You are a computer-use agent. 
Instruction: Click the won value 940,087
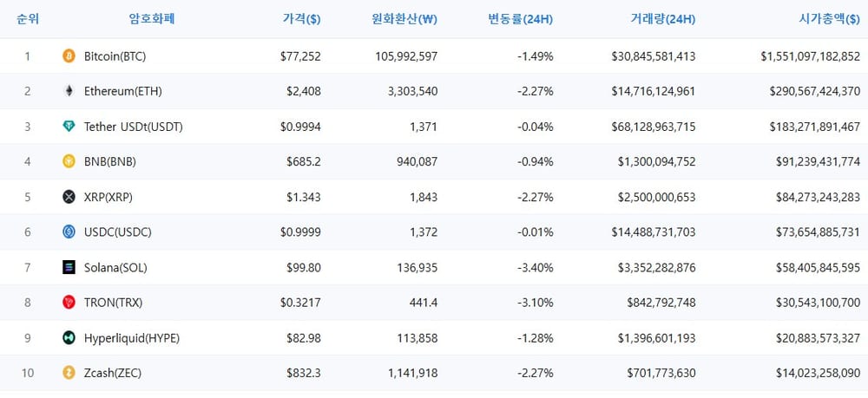pos(417,161)
